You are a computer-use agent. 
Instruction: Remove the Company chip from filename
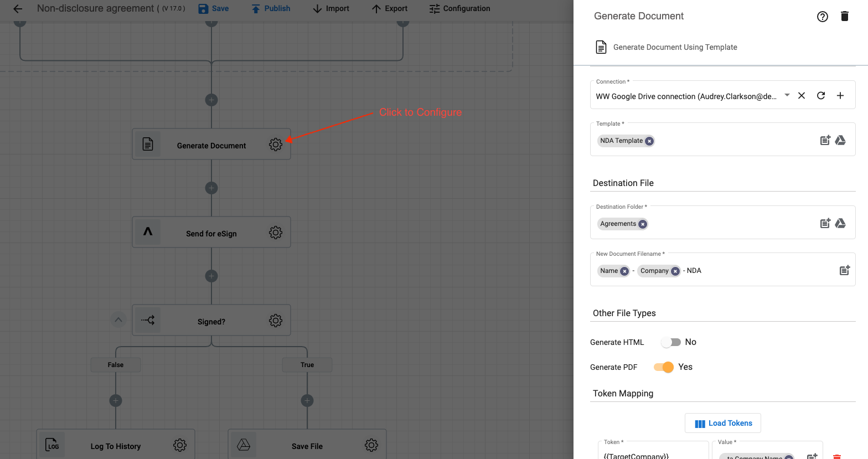675,271
